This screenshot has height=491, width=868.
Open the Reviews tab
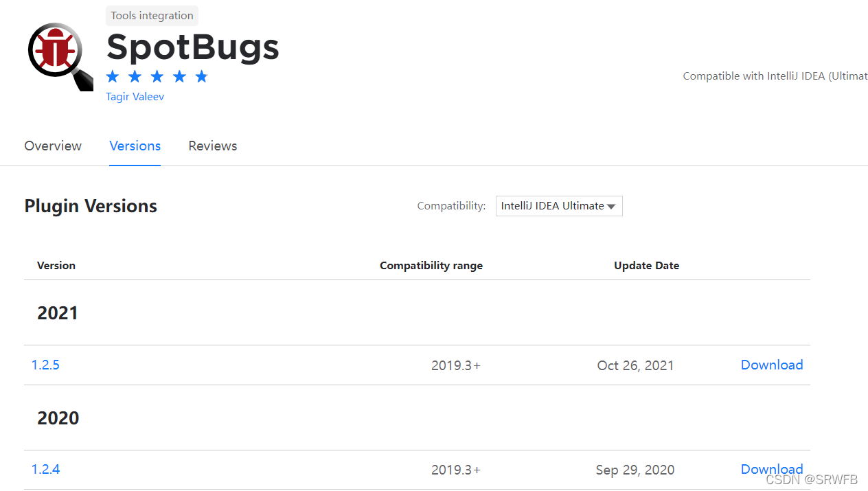point(212,146)
